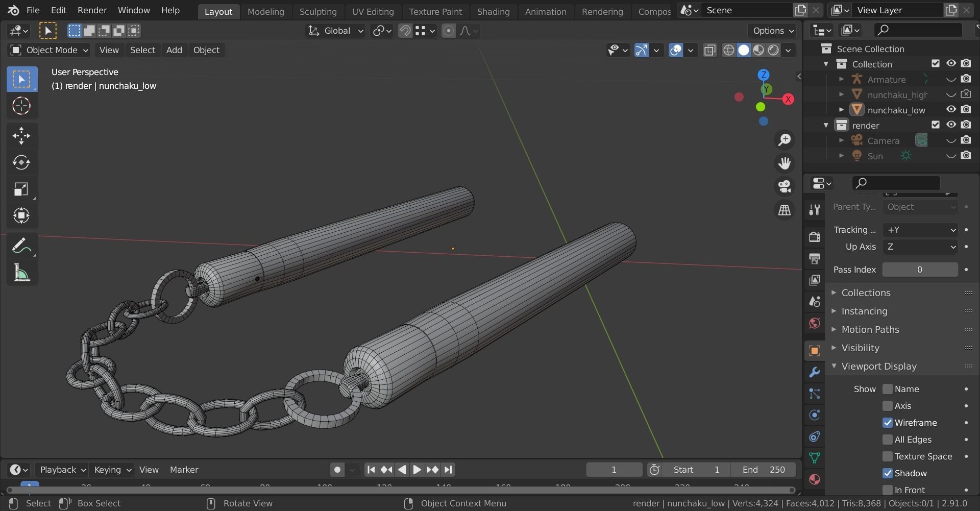Click the Pass Index value field
980x511 pixels.
click(x=920, y=270)
